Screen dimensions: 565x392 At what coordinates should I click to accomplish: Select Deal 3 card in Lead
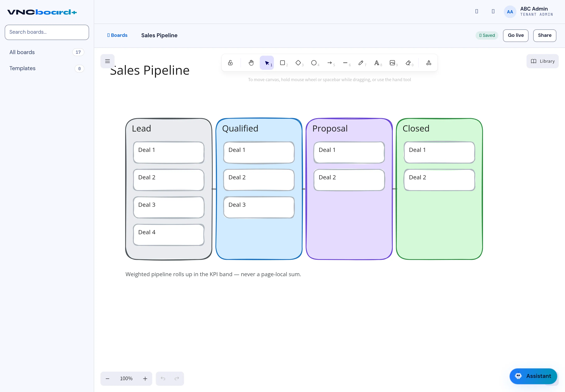tap(169, 207)
